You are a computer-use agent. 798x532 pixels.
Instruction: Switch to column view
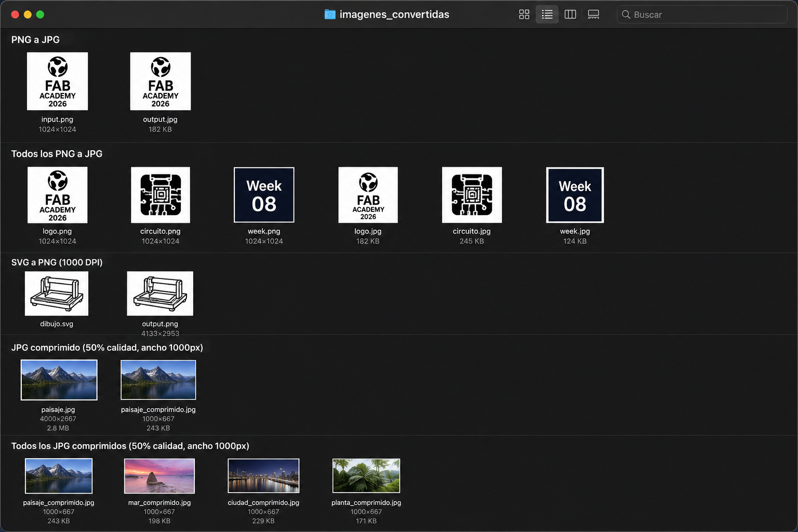tap(570, 15)
